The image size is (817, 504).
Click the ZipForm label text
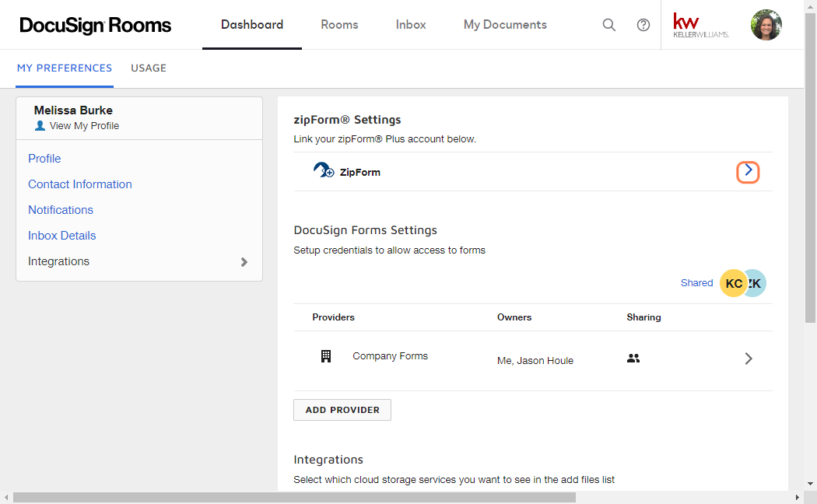[x=360, y=173]
